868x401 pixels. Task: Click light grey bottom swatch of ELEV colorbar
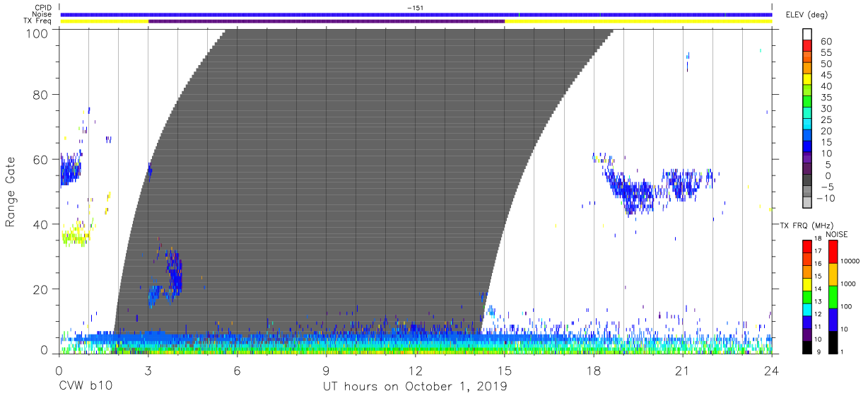click(808, 203)
